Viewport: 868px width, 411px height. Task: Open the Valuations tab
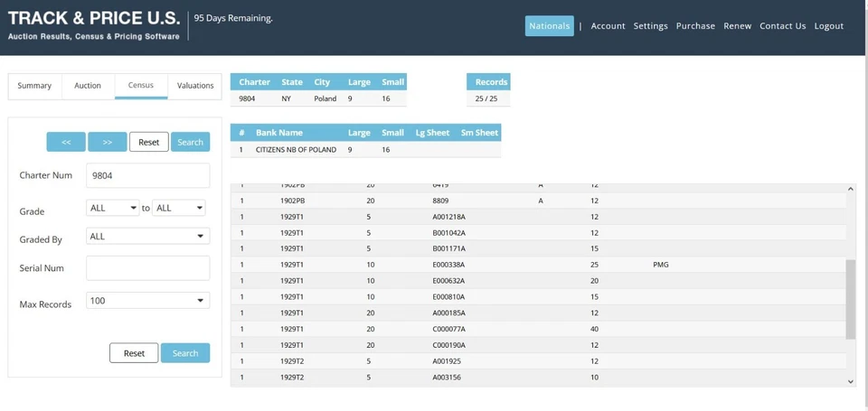tap(194, 86)
